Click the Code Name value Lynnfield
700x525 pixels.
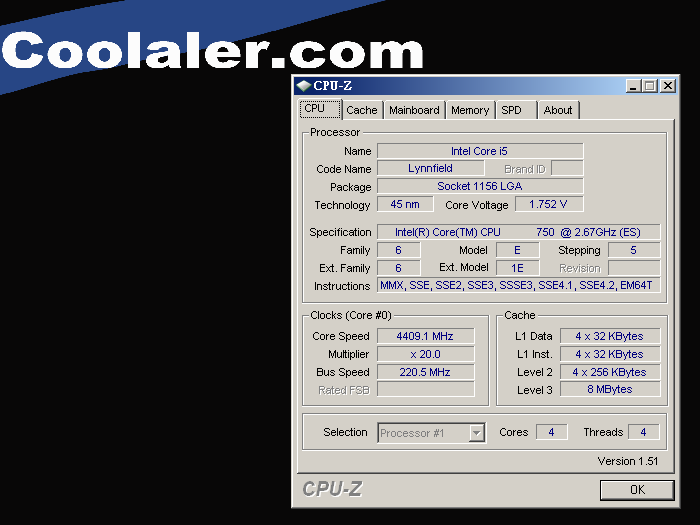pyautogui.click(x=430, y=168)
